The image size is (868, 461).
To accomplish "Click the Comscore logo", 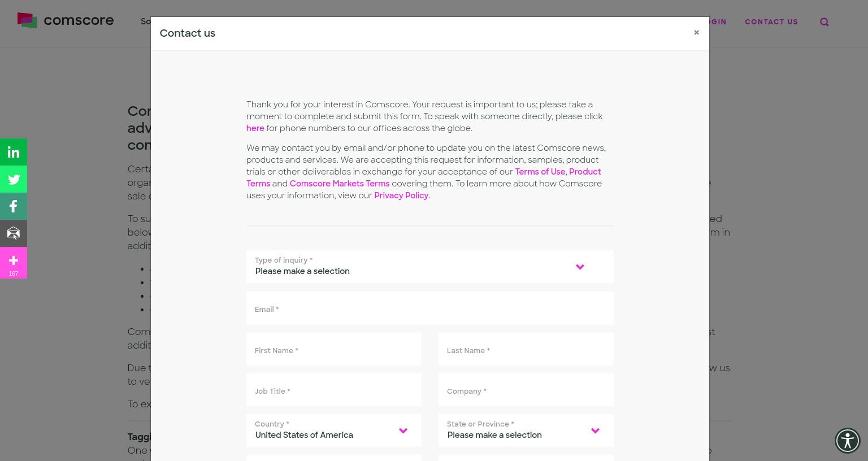I will pos(66,21).
